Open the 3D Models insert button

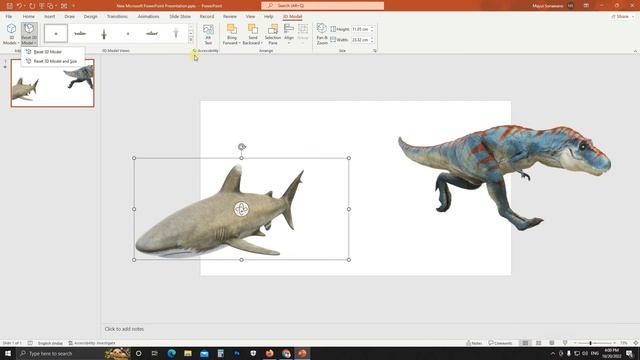(x=11, y=34)
